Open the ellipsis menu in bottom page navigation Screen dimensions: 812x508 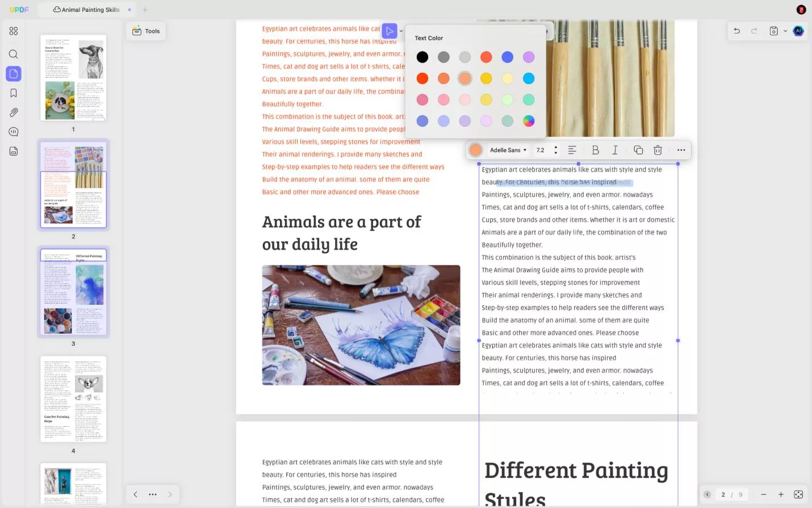pyautogui.click(x=153, y=494)
